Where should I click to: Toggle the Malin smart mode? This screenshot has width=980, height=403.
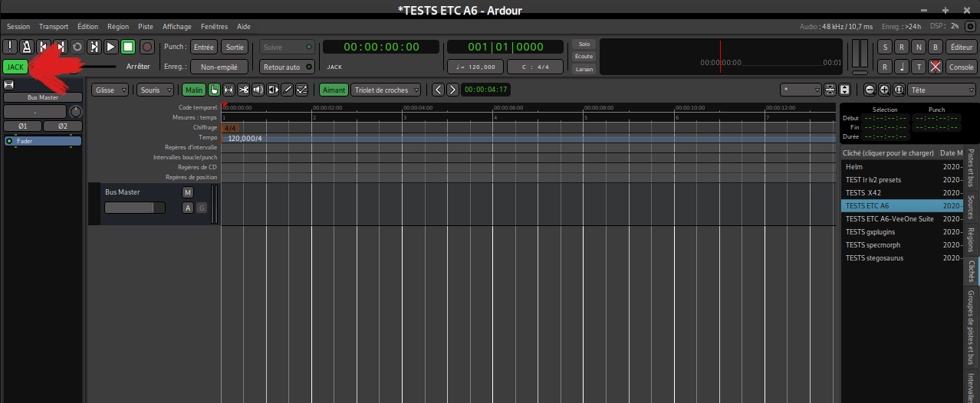(x=195, y=90)
